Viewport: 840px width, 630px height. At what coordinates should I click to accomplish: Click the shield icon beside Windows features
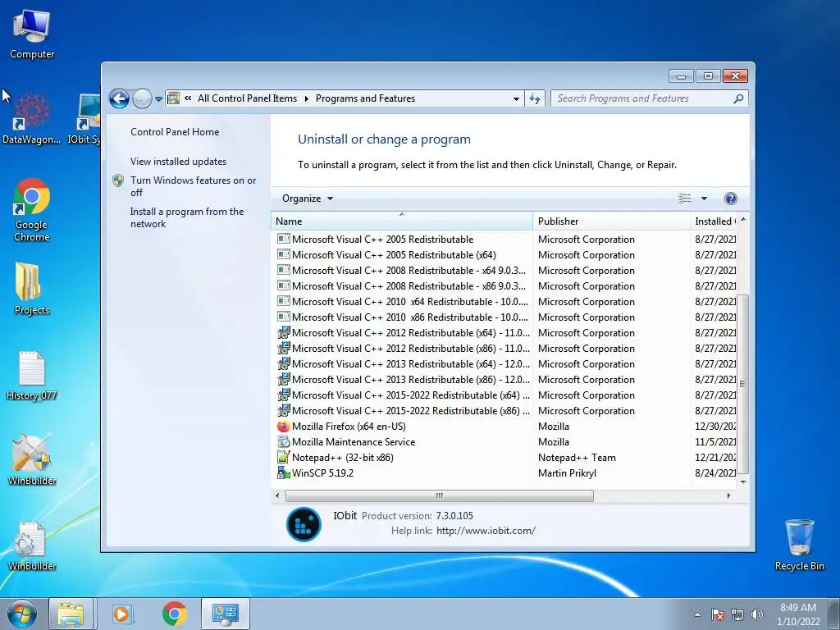(118, 180)
